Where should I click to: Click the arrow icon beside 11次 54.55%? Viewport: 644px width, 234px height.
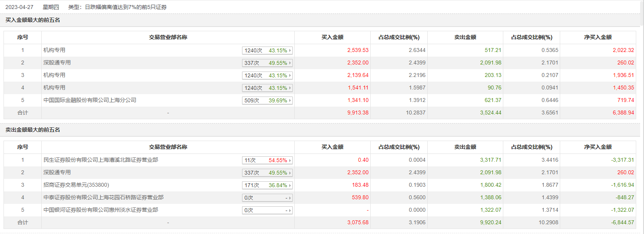[x=290, y=160]
